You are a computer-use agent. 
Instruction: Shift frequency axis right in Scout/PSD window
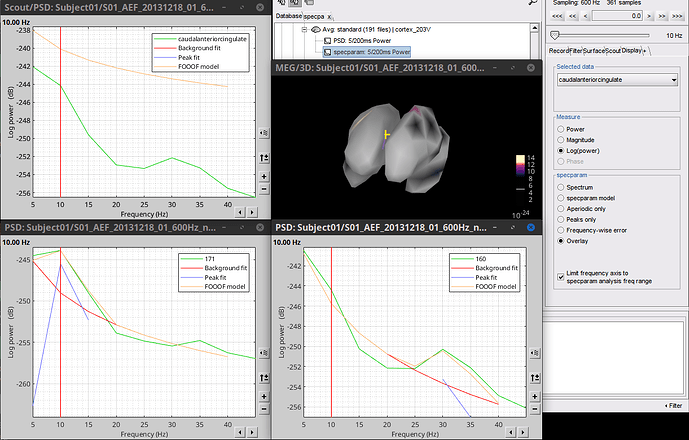(x=252, y=212)
